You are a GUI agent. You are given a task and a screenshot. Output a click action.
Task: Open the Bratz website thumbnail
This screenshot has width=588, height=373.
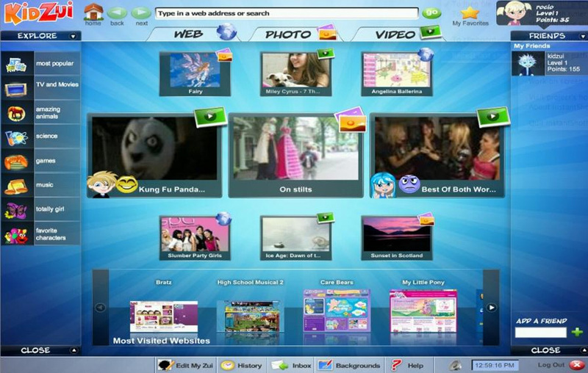coord(164,316)
